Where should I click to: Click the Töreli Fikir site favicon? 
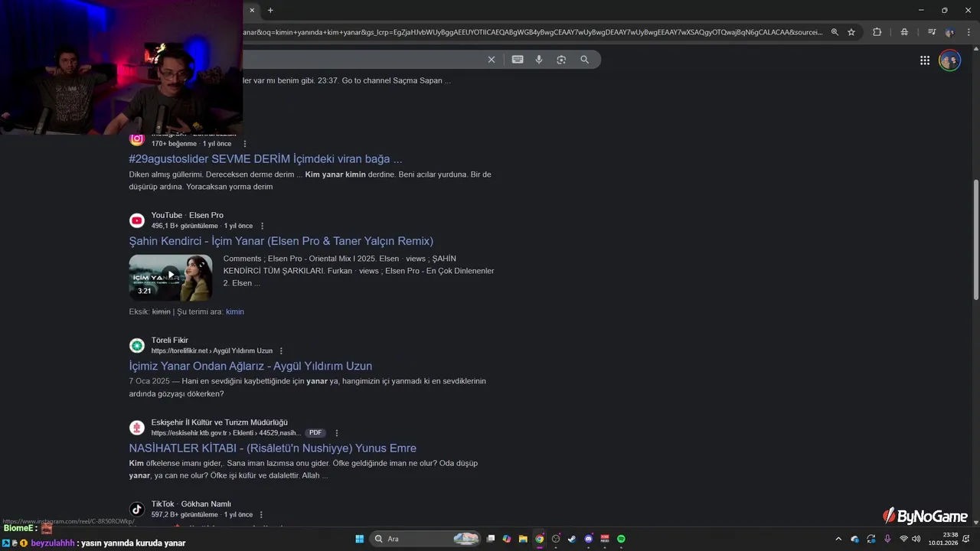(137, 345)
